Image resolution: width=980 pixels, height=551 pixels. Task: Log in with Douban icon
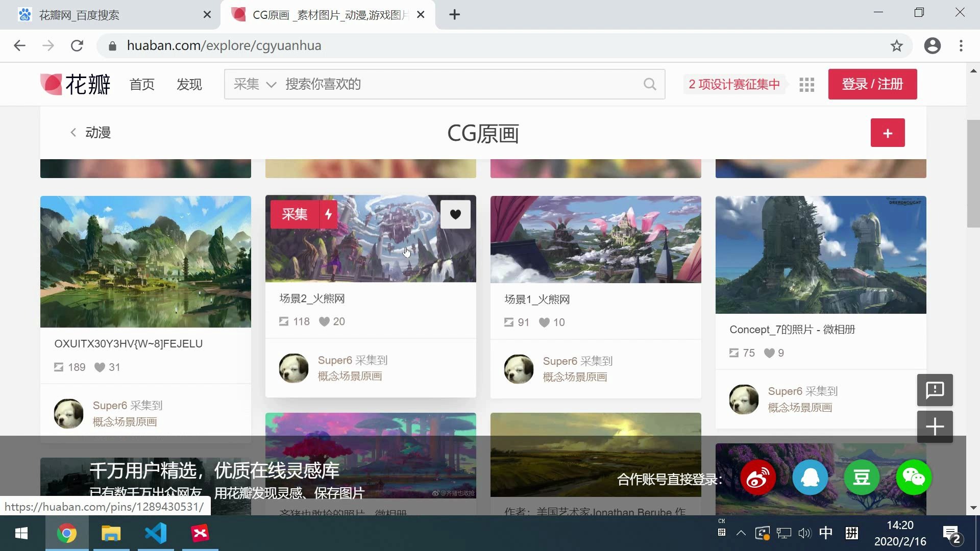(862, 478)
